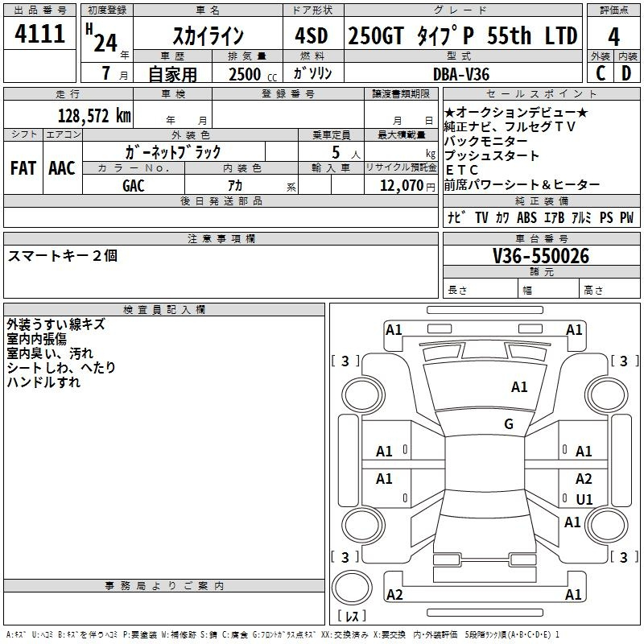Select the TV equipment code under 純正装備

coord(481,217)
